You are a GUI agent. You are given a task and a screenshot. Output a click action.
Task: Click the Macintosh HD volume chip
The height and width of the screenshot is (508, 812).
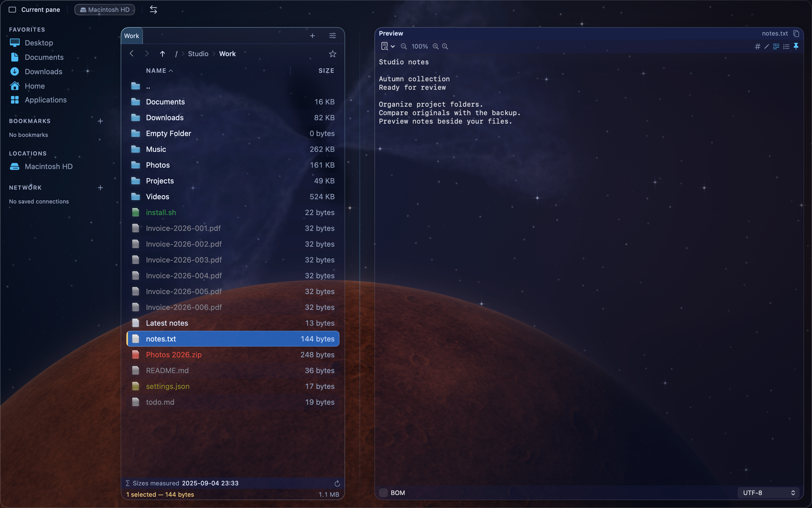tap(105, 10)
